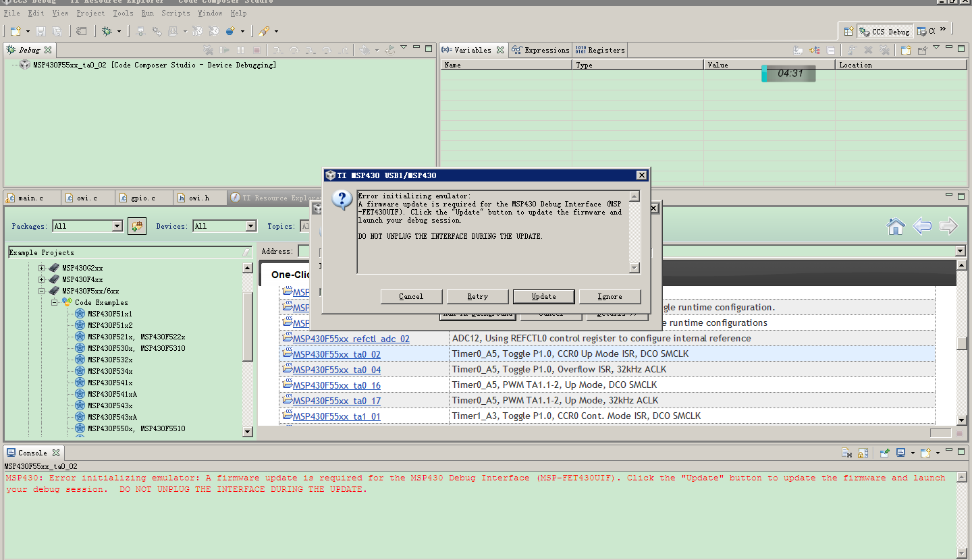Click the New project icon in main toolbar

16,31
